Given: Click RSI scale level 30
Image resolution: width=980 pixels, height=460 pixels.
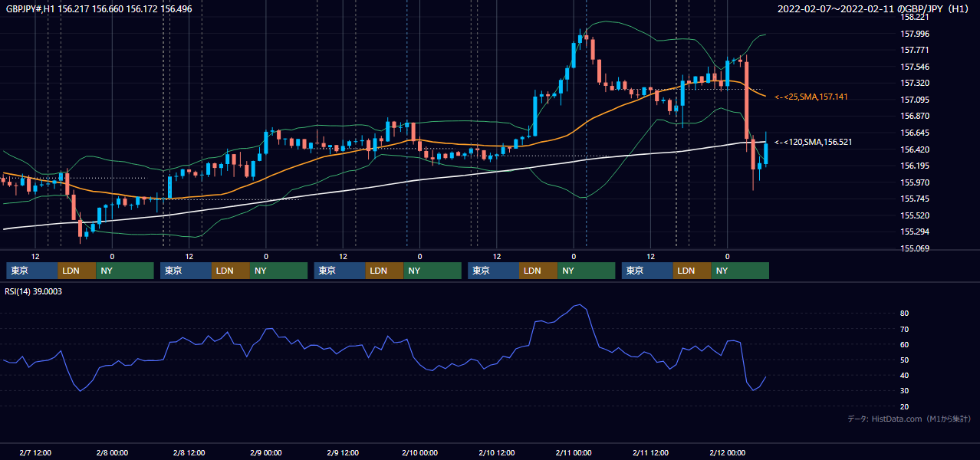Looking at the screenshot, I should [x=905, y=391].
